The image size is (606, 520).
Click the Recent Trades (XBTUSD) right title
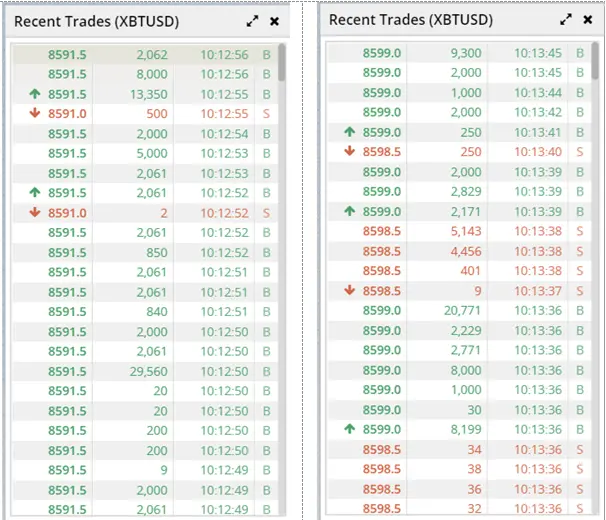(411, 20)
